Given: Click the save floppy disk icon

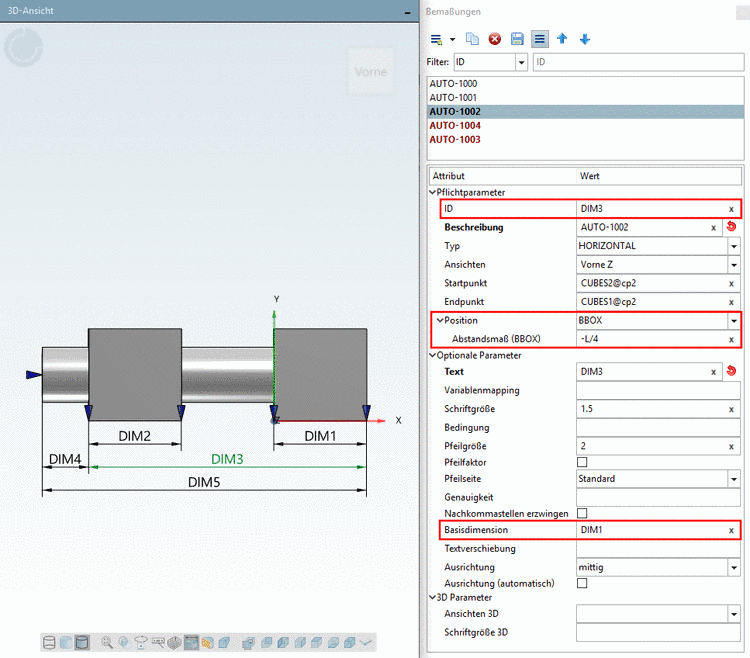Looking at the screenshot, I should pyautogui.click(x=517, y=39).
